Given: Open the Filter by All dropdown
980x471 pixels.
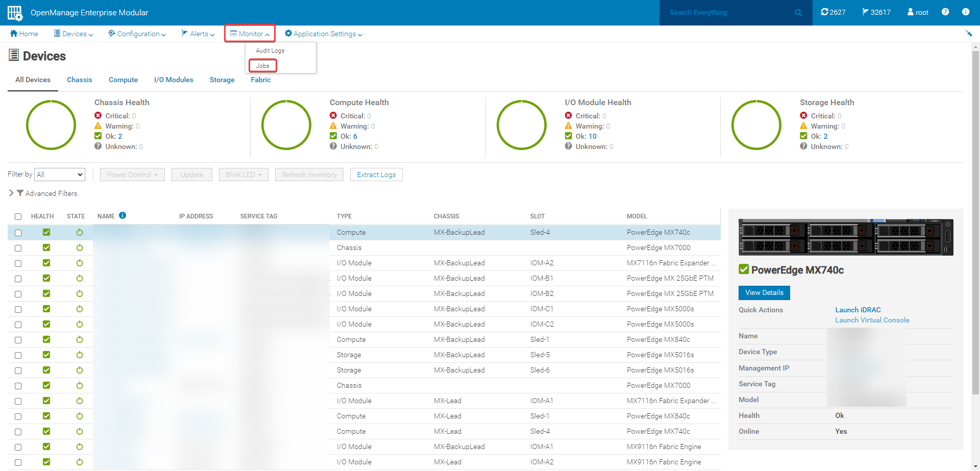Looking at the screenshot, I should coord(60,175).
